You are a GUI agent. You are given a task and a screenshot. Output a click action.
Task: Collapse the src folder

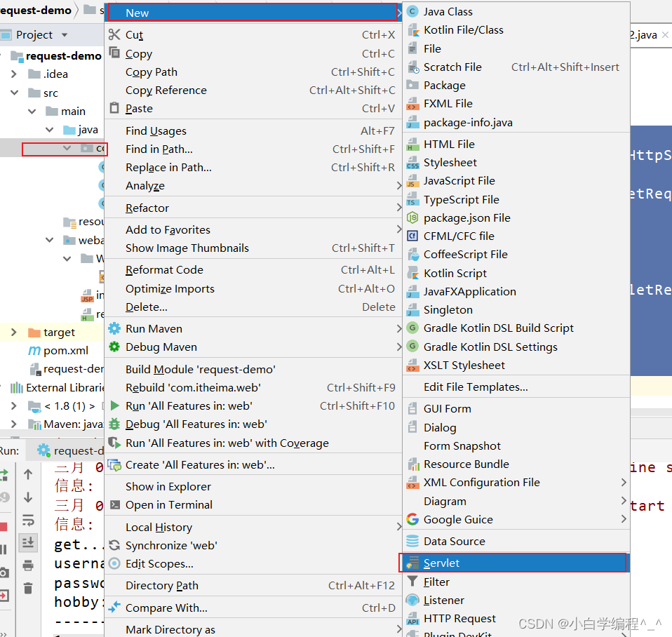tap(14, 92)
